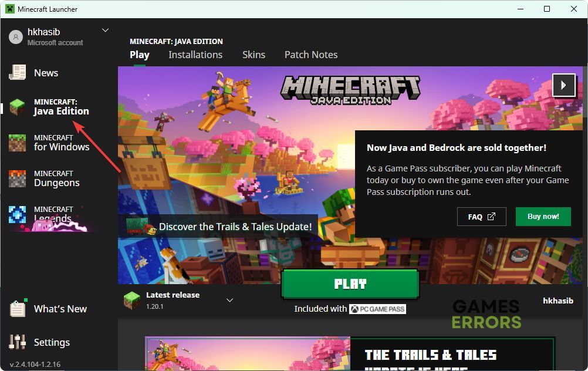Click the News newspaper icon
The image size is (588, 371).
coord(18,72)
